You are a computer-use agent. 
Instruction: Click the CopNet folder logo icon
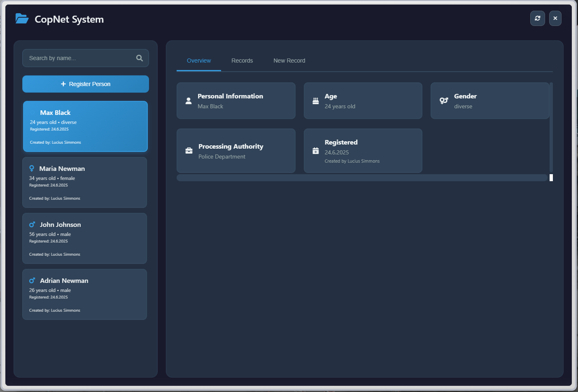[x=22, y=19]
